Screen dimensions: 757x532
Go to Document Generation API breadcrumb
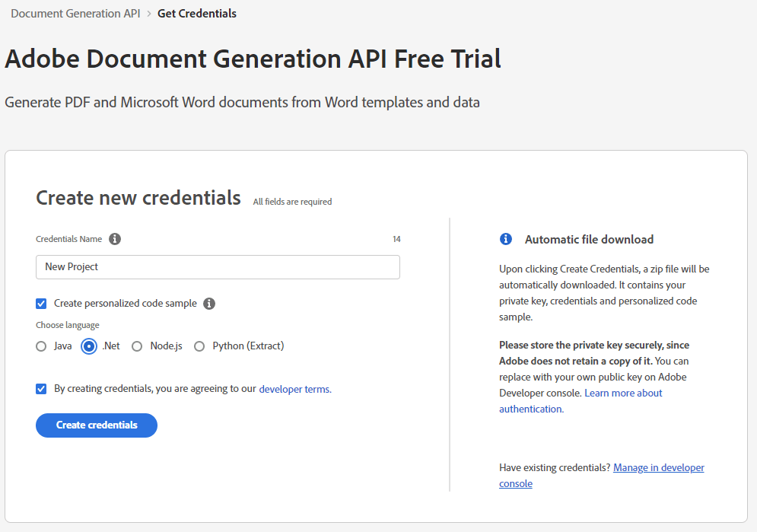tap(75, 14)
